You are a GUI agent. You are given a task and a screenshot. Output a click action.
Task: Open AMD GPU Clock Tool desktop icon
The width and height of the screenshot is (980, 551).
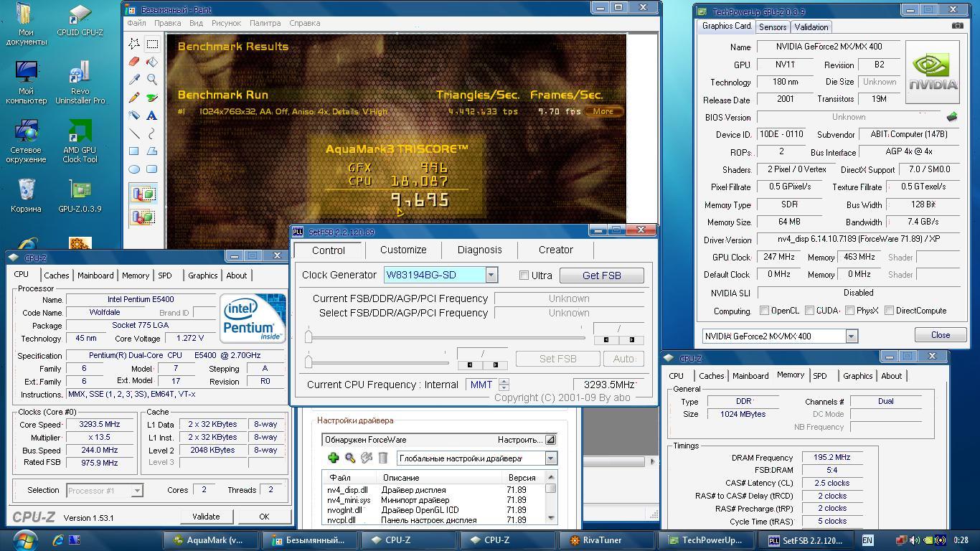tap(80, 141)
